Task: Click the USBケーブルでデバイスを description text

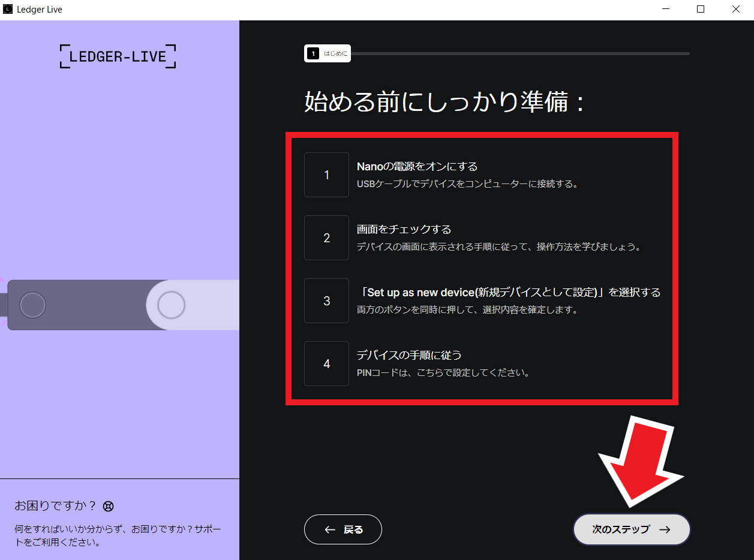Action: (467, 184)
